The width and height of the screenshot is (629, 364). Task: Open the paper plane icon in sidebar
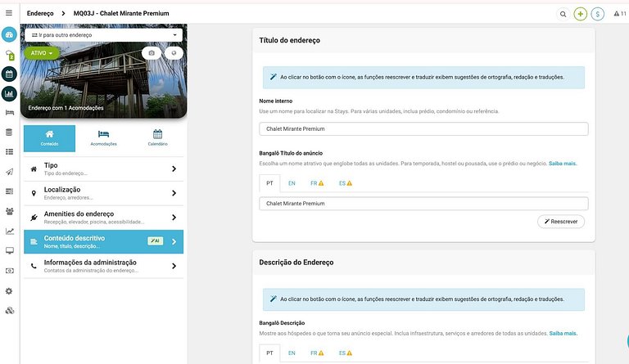click(x=10, y=172)
